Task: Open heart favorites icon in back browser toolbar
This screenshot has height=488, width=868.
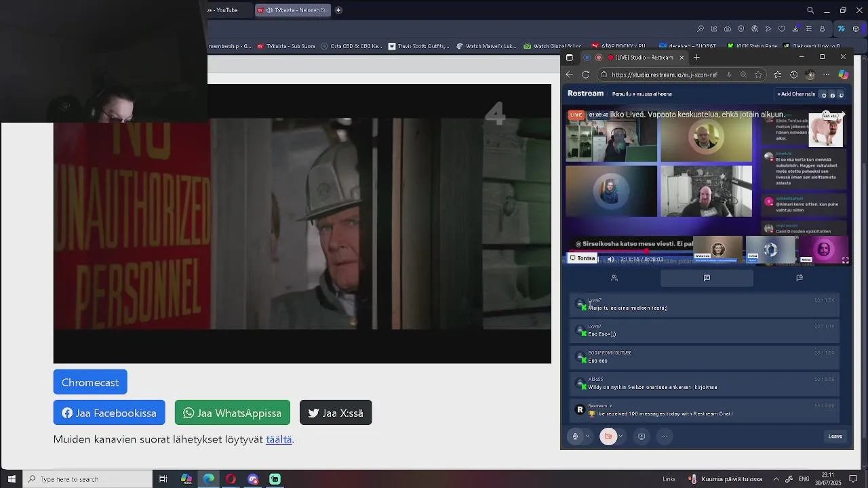Action: (782, 29)
